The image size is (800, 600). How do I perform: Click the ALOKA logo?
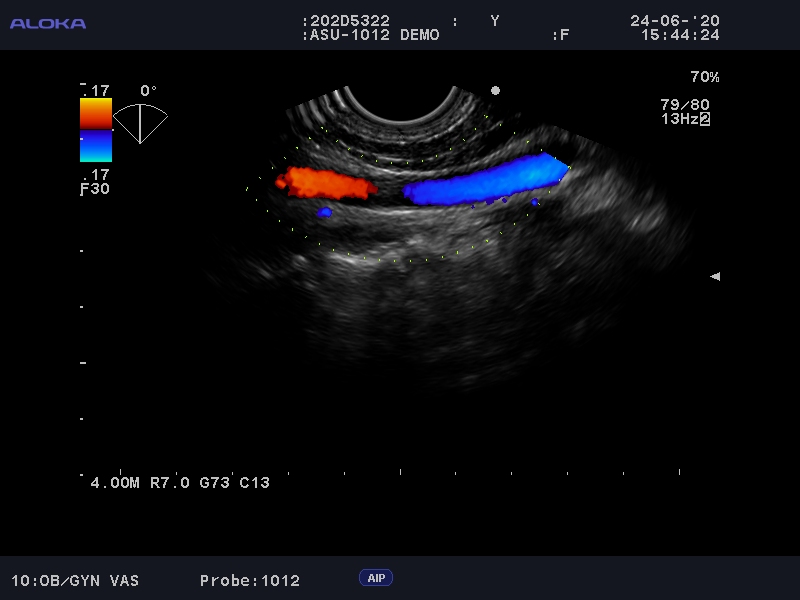[48, 23]
